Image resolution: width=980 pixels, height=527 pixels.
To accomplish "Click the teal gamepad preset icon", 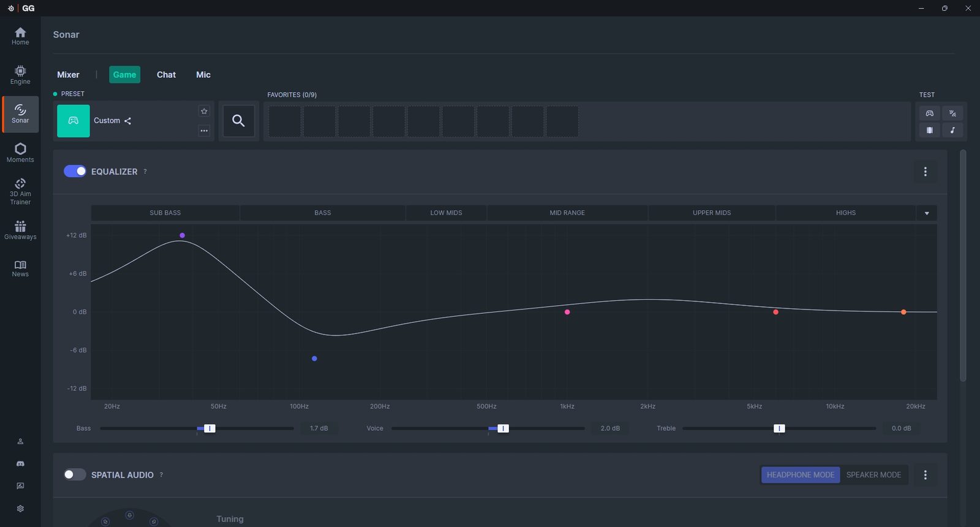I will pyautogui.click(x=73, y=121).
